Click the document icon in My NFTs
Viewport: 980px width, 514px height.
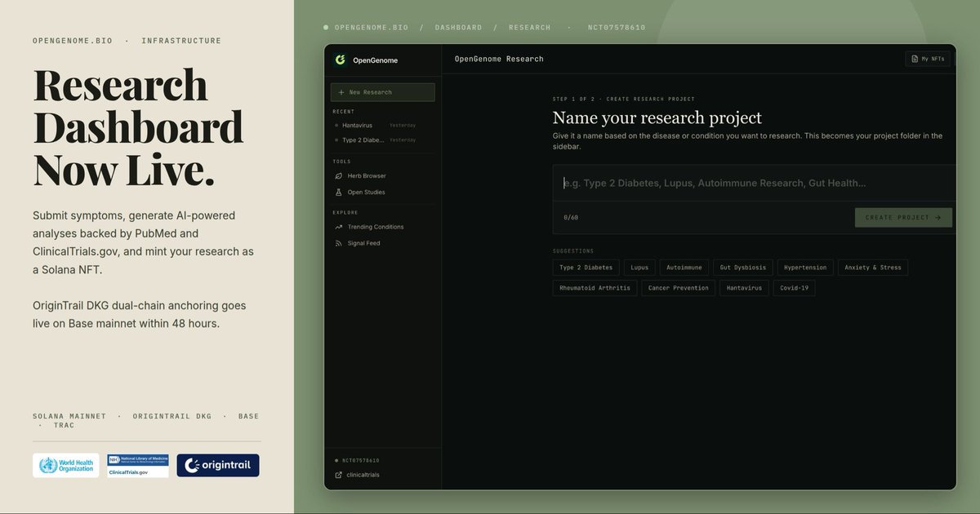point(915,59)
